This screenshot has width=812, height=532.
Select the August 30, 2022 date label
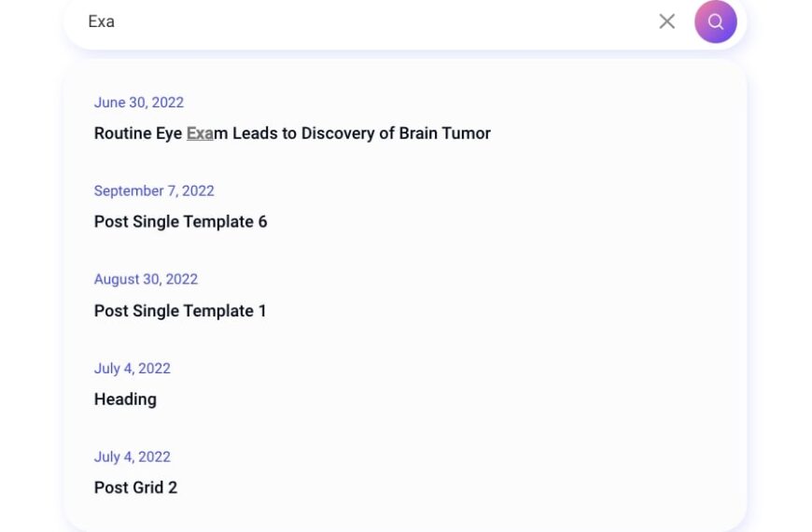coord(146,279)
